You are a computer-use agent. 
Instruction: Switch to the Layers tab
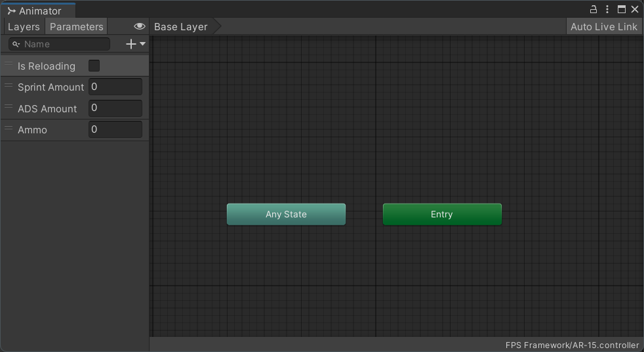[x=24, y=27]
